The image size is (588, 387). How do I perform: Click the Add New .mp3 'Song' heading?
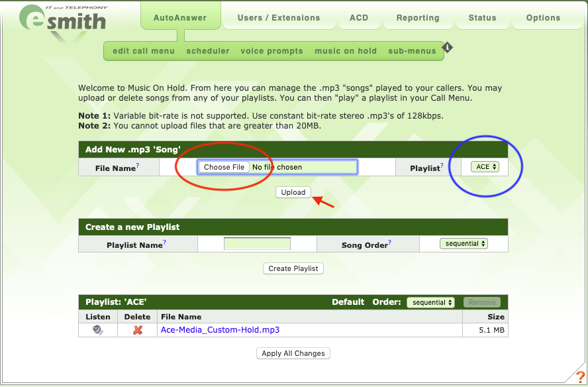coord(132,149)
